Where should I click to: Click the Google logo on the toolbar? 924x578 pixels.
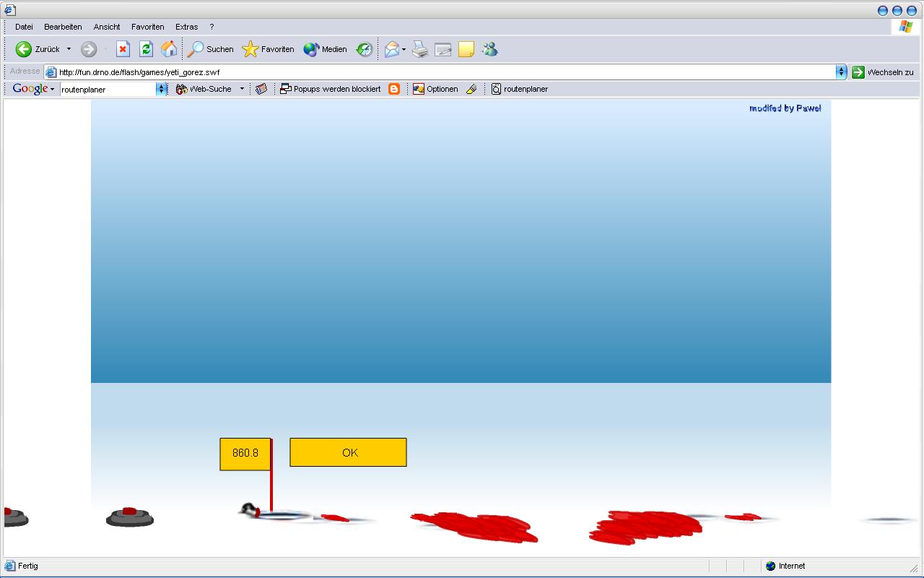coord(30,89)
